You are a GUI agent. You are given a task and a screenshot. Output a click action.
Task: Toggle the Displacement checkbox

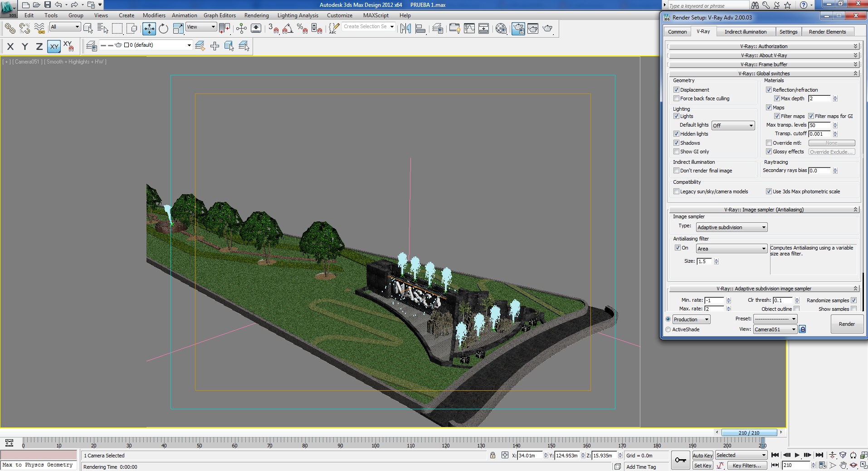point(676,90)
